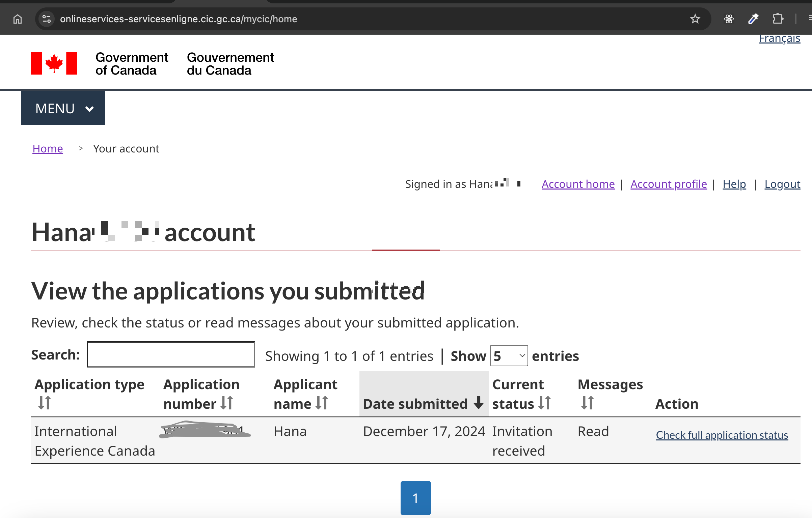The height and width of the screenshot is (518, 812).
Task: Sort by Application number column arrows
Action: (x=227, y=403)
